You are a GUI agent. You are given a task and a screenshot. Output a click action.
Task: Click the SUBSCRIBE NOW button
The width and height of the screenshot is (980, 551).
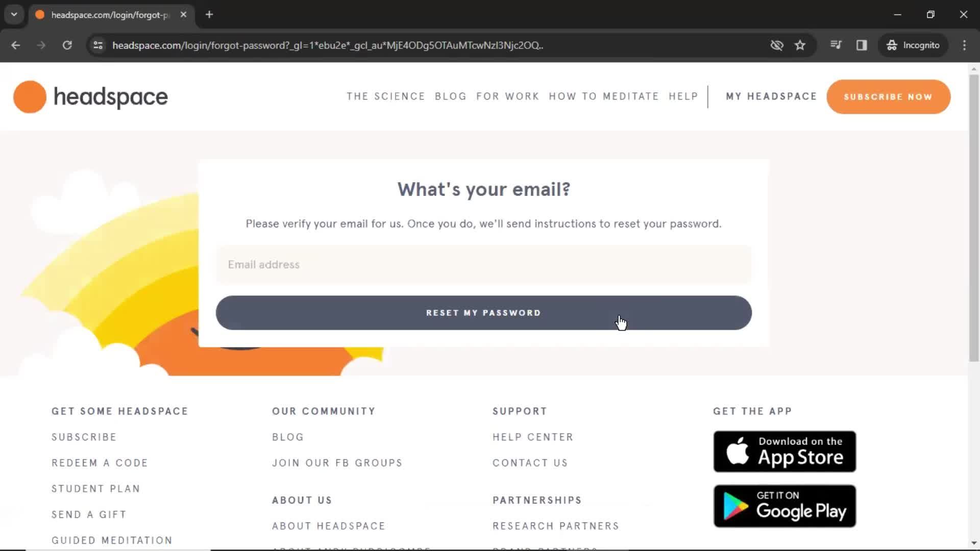click(889, 96)
